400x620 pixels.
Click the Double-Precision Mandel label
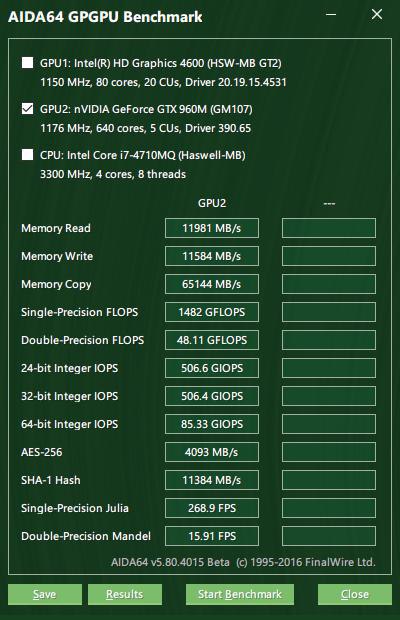[86, 536]
